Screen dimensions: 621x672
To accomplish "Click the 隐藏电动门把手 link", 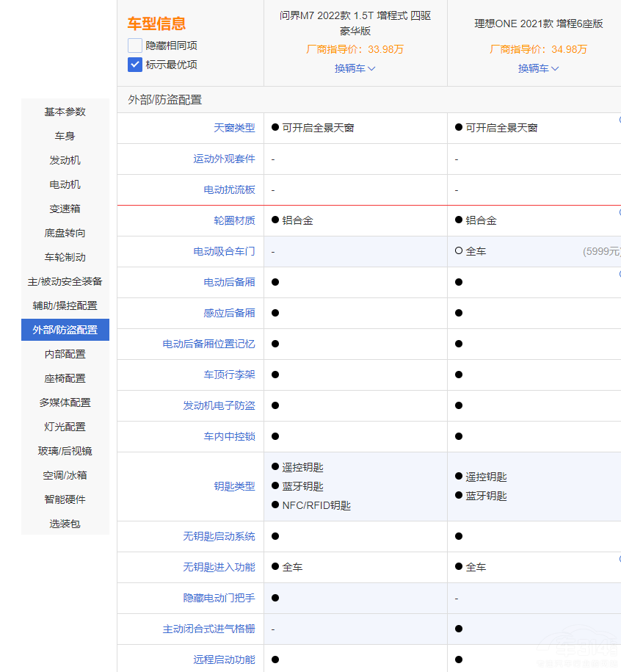I will coord(219,598).
